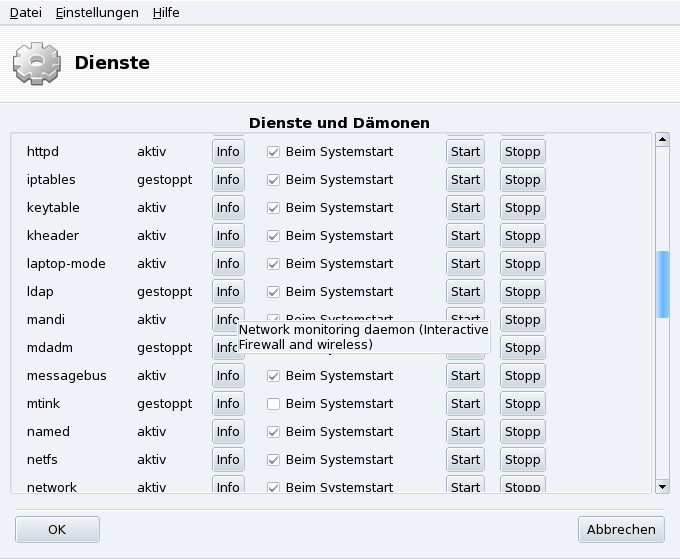Start the httpd service
680x560 pixels.
click(465, 152)
